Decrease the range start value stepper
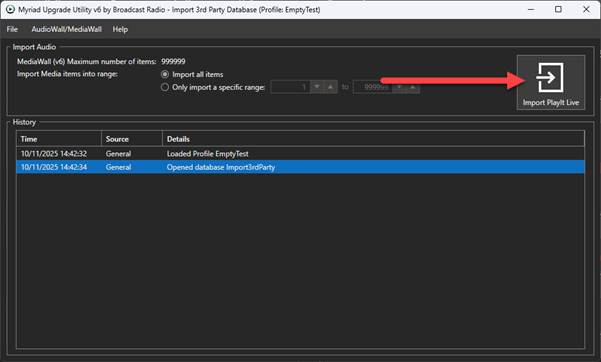 point(317,87)
